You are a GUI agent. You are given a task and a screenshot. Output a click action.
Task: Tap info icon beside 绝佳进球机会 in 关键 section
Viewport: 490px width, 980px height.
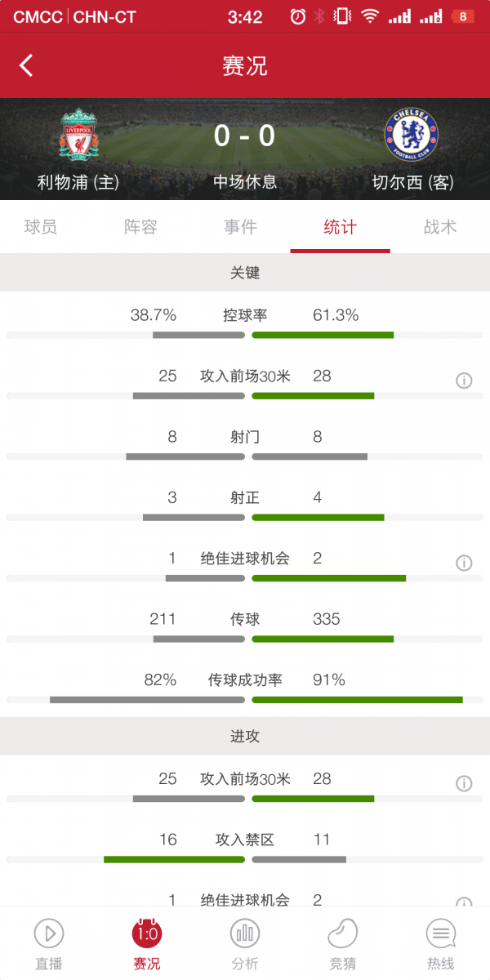pos(464,563)
